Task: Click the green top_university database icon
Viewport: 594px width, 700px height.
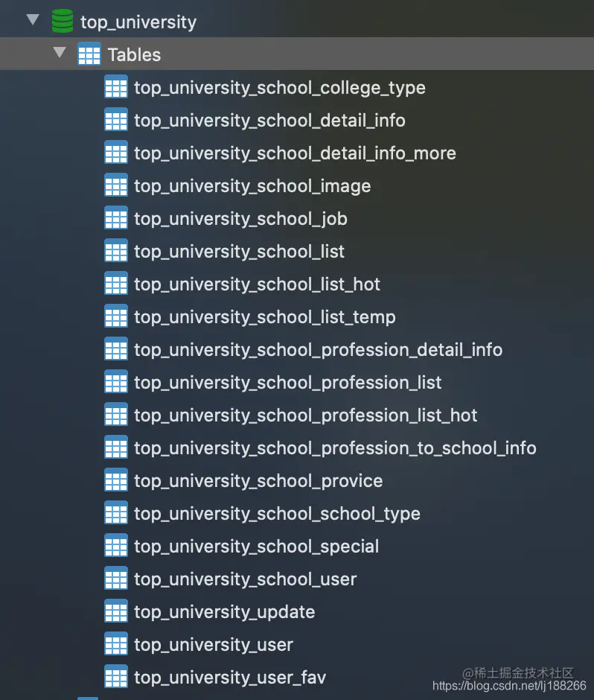Action: [63, 21]
